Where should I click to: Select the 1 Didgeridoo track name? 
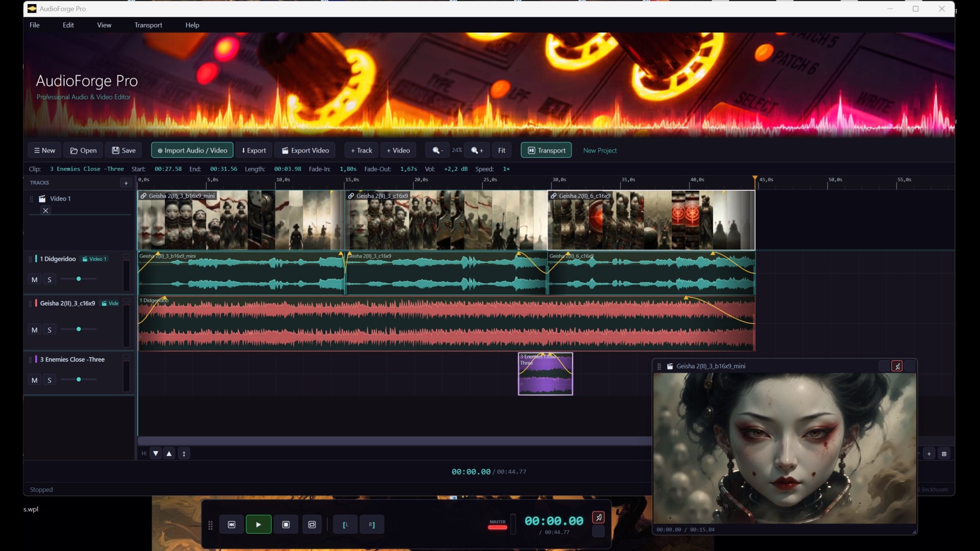coord(58,259)
